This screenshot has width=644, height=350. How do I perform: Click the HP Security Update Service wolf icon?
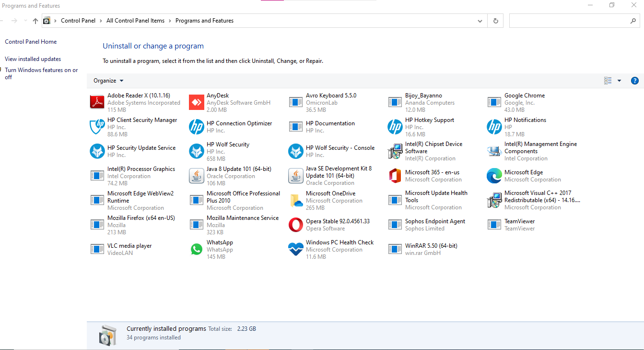click(x=97, y=151)
